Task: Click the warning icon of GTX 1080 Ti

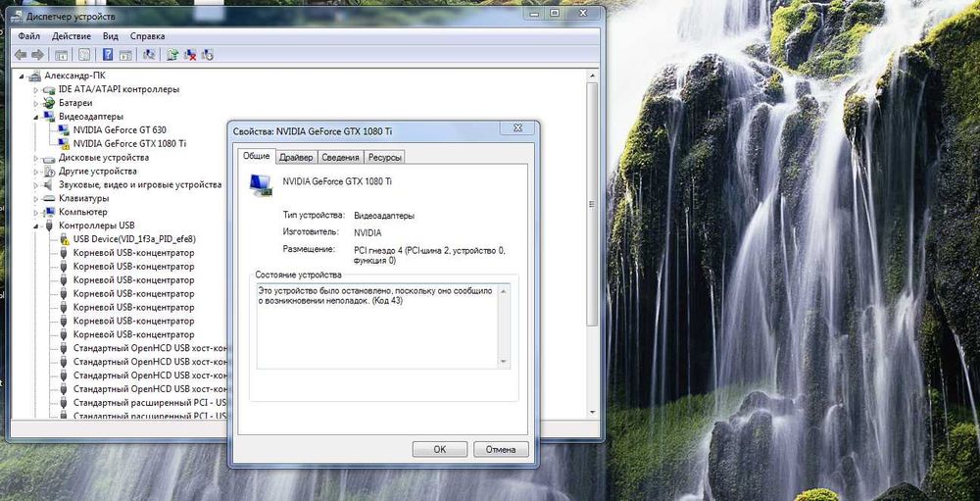Action: (63, 144)
